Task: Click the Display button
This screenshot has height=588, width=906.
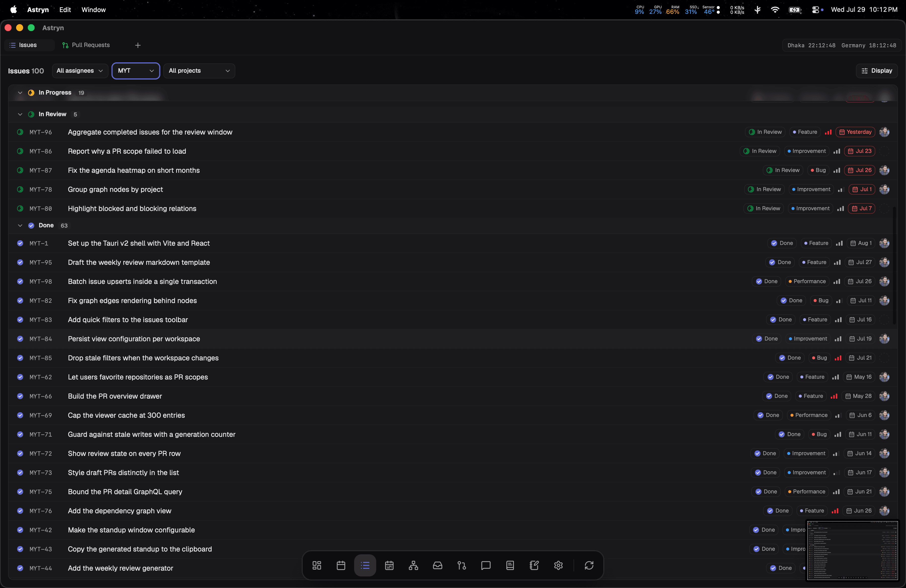Action: click(x=877, y=71)
